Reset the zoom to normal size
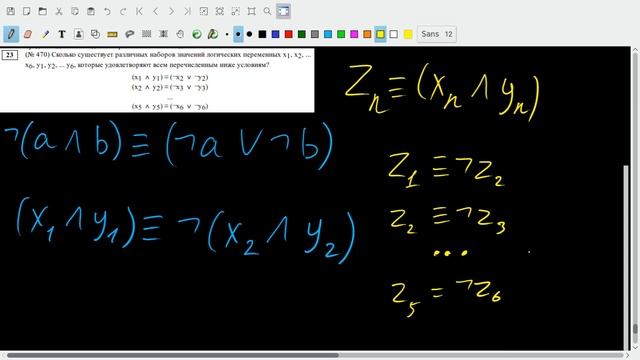 click(251, 11)
